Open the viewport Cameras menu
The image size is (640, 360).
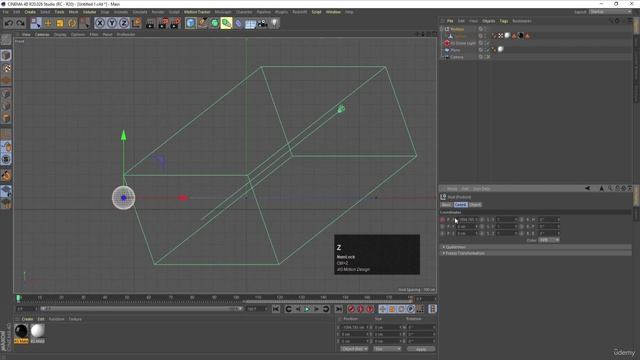pyautogui.click(x=42, y=35)
